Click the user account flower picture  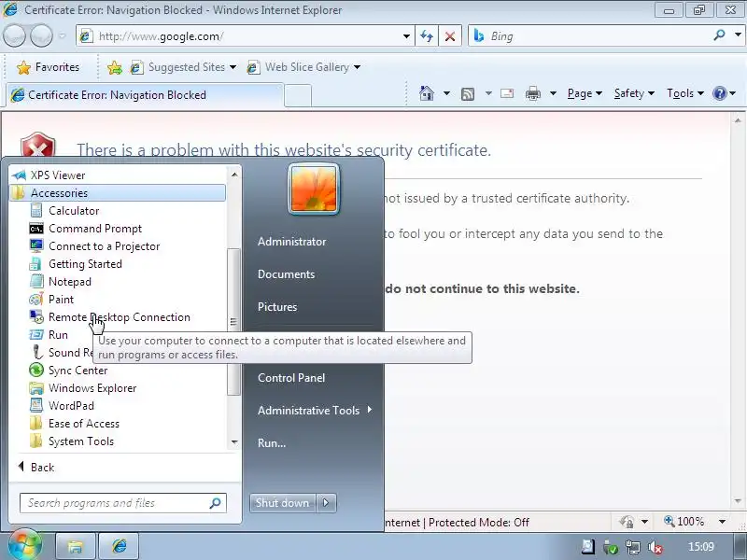coord(314,189)
